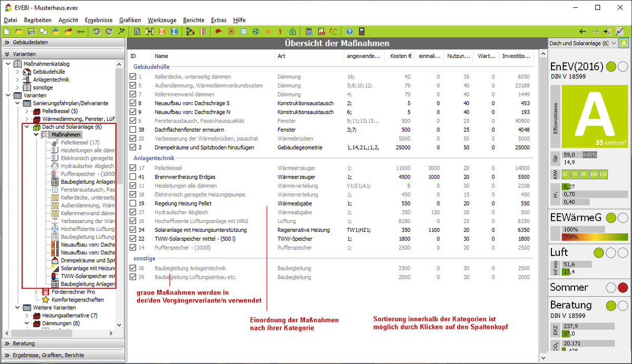Check Dachflächenfenster erneuern checkbox
The width and height of the screenshot is (632, 364).
[x=133, y=130]
